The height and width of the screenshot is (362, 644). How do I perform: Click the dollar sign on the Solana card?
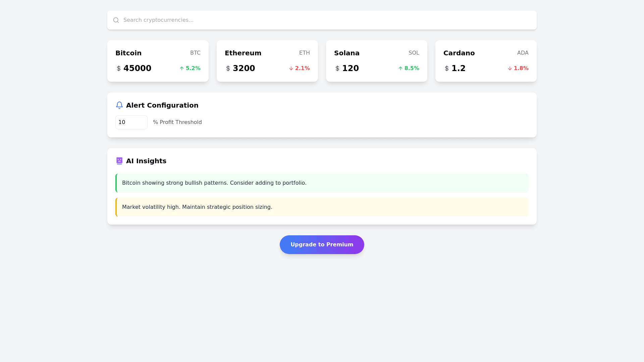click(337, 68)
